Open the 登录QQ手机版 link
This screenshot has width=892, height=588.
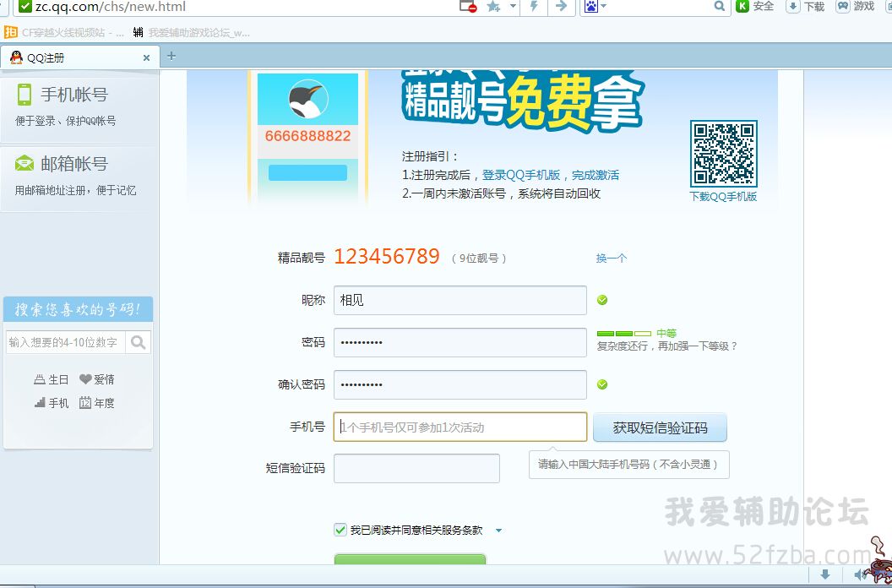click(x=521, y=176)
